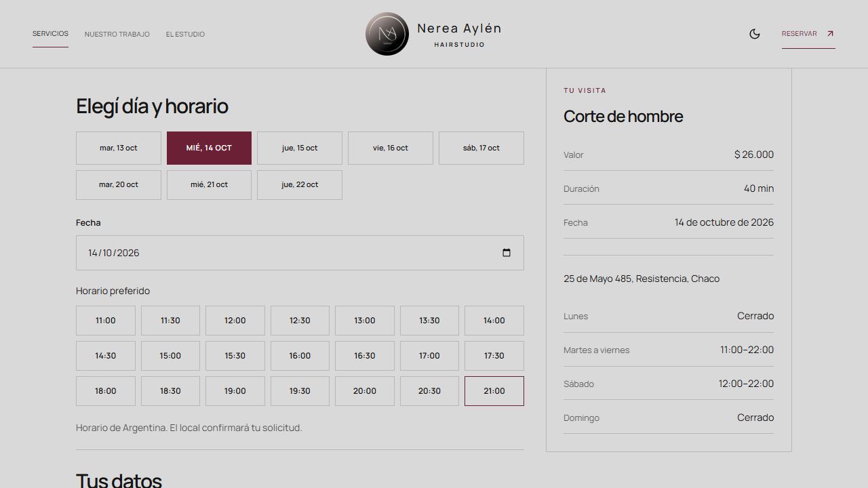This screenshot has height=488, width=868.
Task: Select the 19:30 time slot
Action: point(300,391)
